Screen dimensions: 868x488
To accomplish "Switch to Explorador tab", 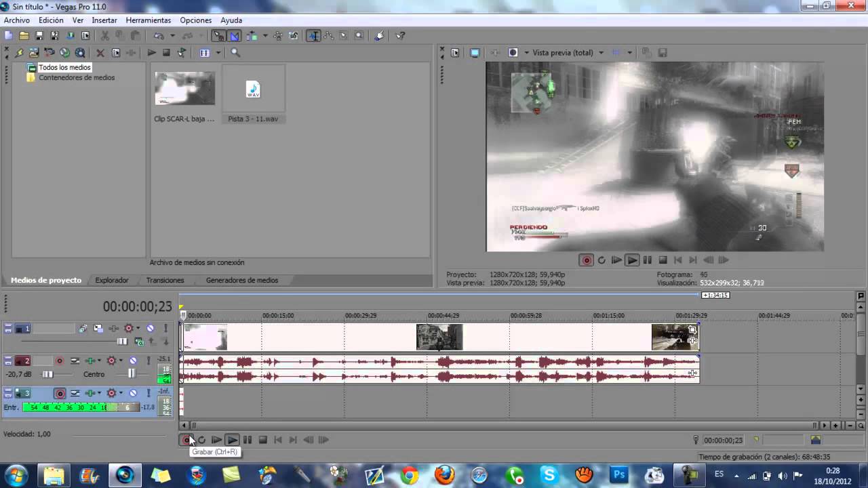I will [112, 280].
